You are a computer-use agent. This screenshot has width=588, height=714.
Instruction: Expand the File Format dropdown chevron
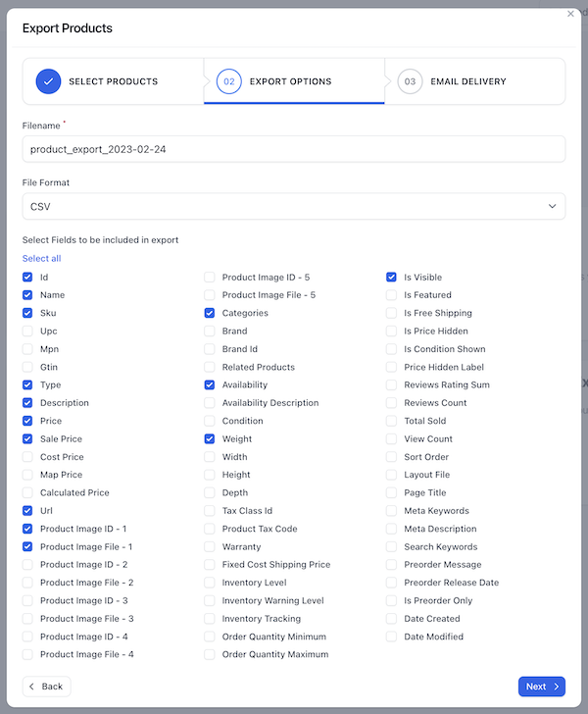point(552,206)
